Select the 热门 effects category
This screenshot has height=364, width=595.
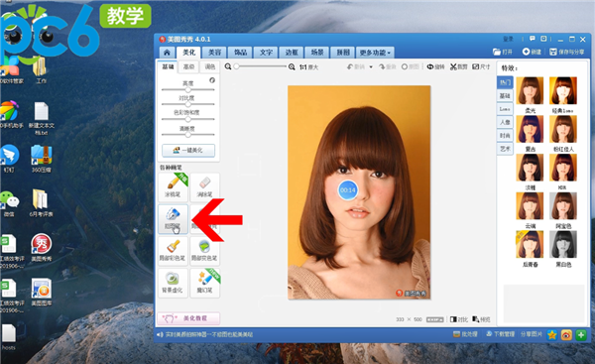pyautogui.click(x=505, y=82)
